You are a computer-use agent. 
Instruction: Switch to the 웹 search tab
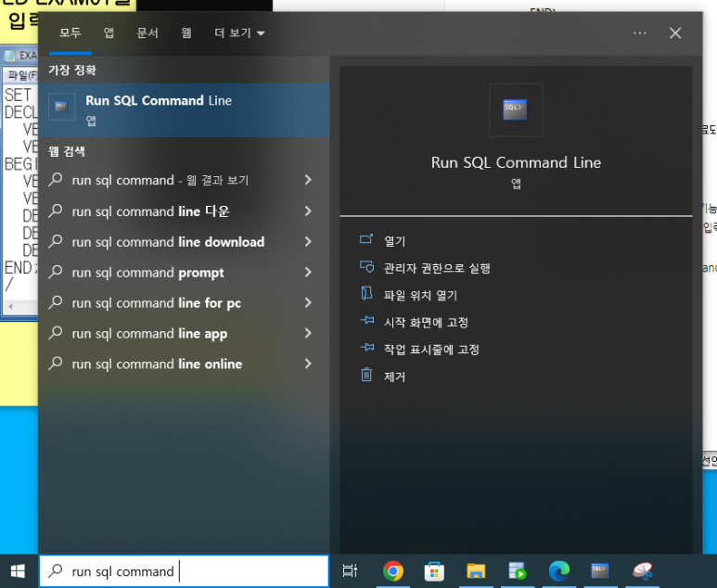[x=186, y=32]
